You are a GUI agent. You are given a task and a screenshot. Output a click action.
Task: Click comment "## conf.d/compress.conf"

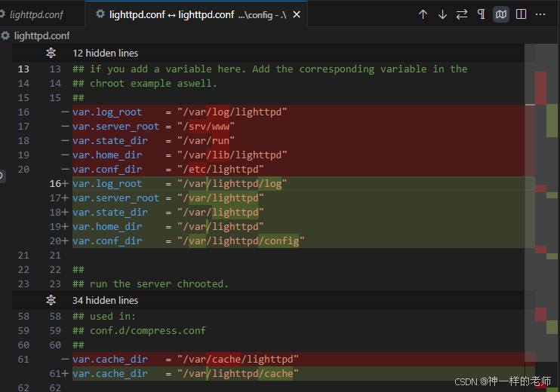(140, 331)
